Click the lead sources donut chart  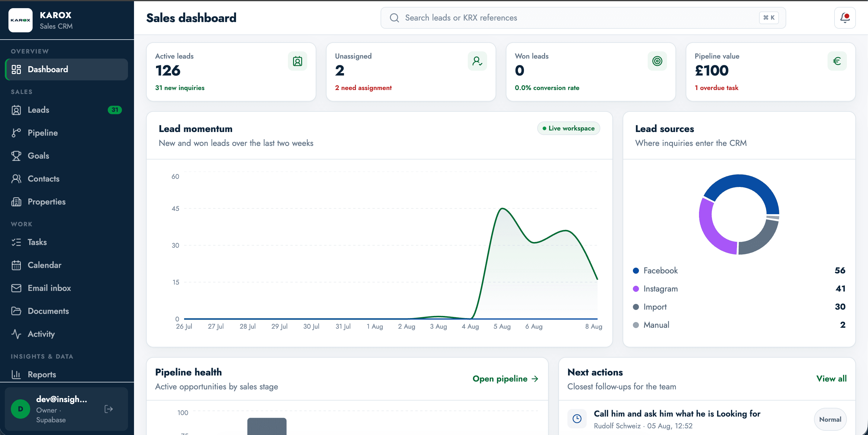click(x=739, y=214)
